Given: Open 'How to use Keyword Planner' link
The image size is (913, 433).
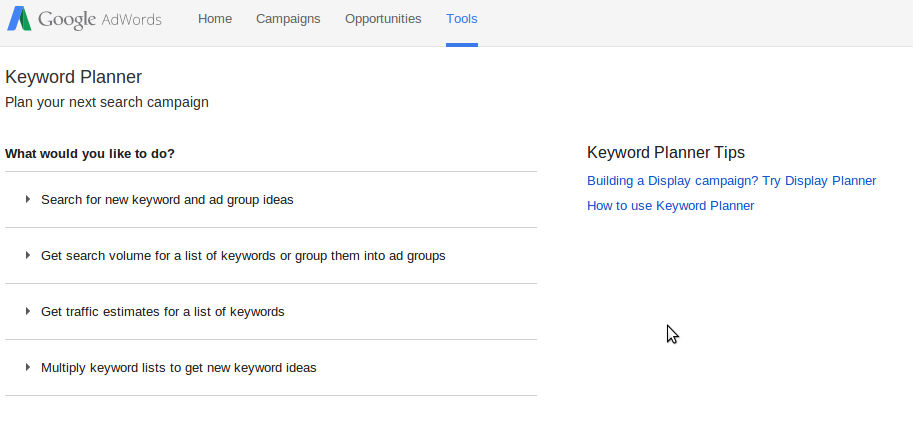Looking at the screenshot, I should (670, 206).
